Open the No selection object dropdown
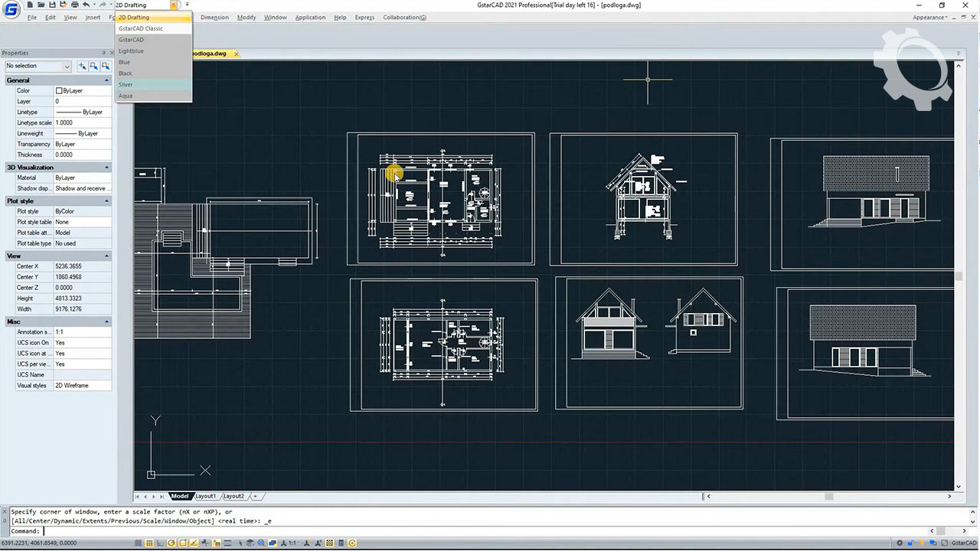Screen dimensions: 980x551 (38, 67)
